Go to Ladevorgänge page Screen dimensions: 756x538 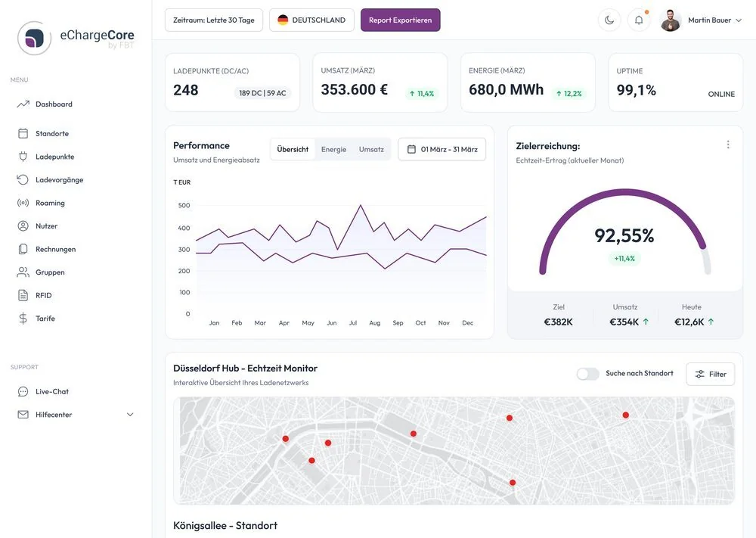pos(59,180)
